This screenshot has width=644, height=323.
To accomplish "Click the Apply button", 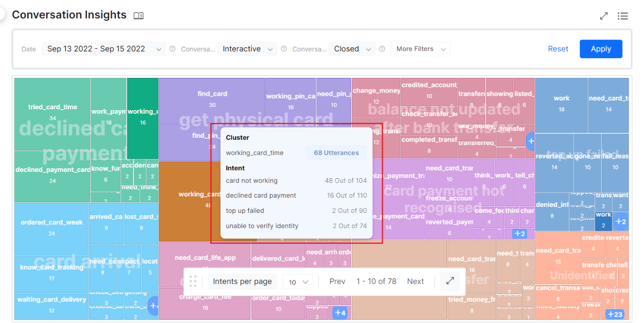I will point(601,49).
